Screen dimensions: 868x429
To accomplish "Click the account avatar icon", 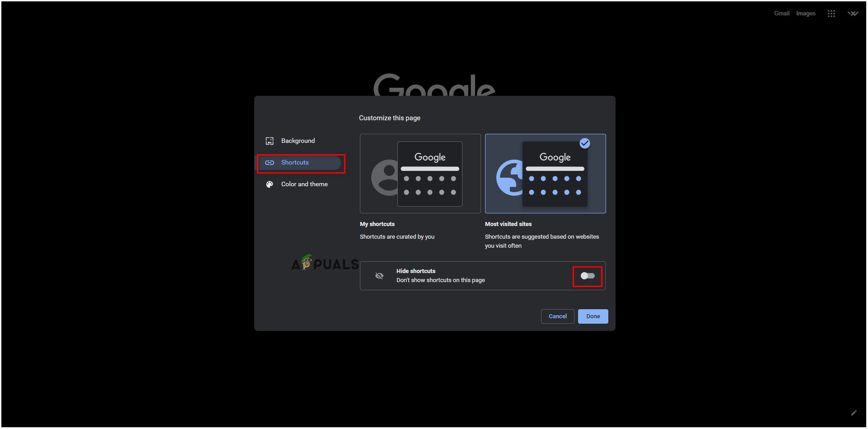I will (x=853, y=14).
